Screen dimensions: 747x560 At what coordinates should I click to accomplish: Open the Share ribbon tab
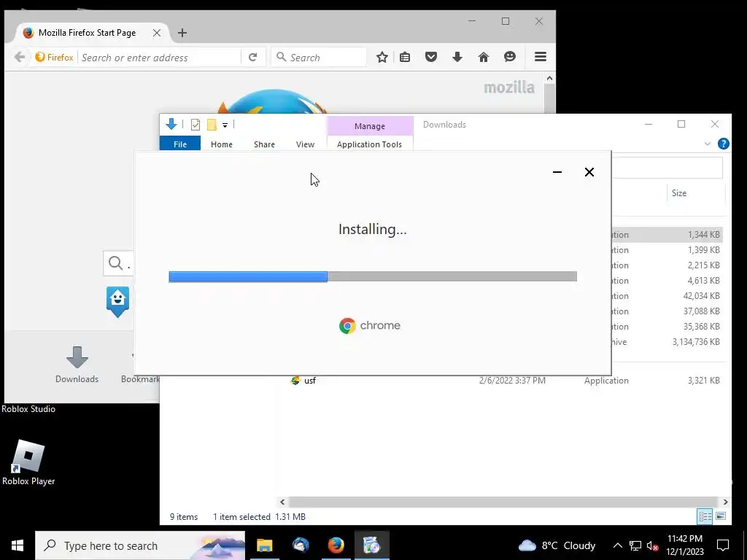click(x=264, y=144)
